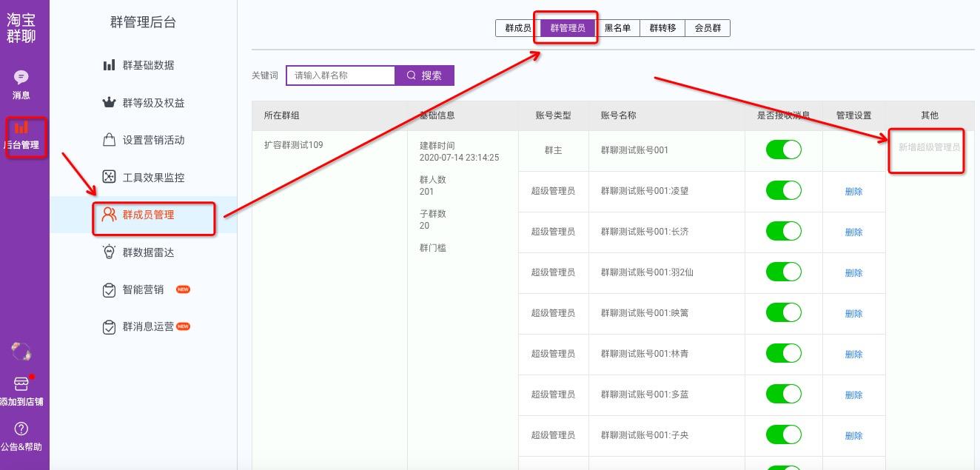The width and height of the screenshot is (980, 470).
Task: Open the 会员群 tab
Action: click(x=708, y=27)
